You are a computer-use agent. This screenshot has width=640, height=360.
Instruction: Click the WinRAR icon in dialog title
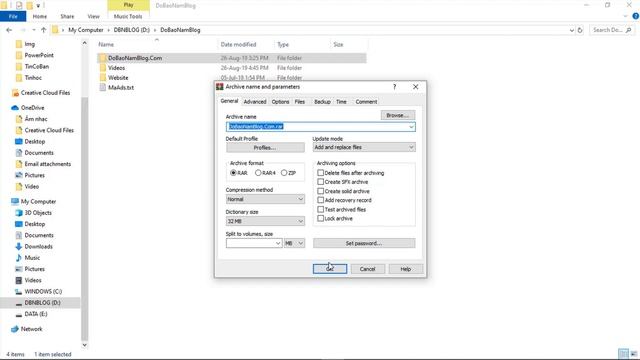[220, 87]
